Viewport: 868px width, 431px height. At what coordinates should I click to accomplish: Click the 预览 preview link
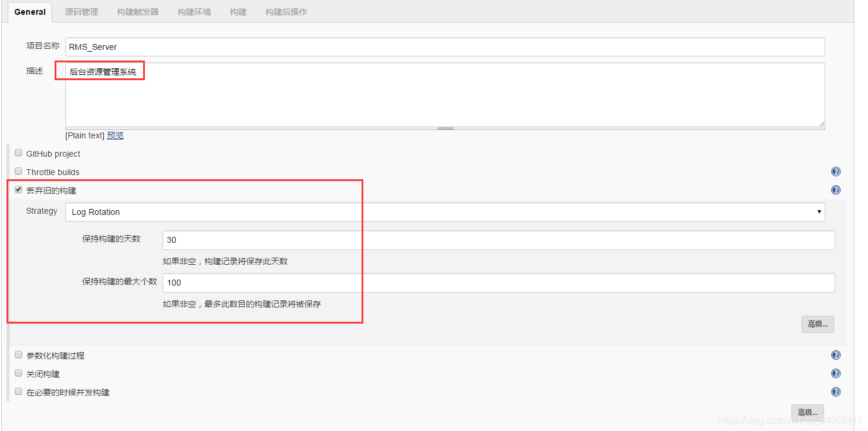pos(115,135)
